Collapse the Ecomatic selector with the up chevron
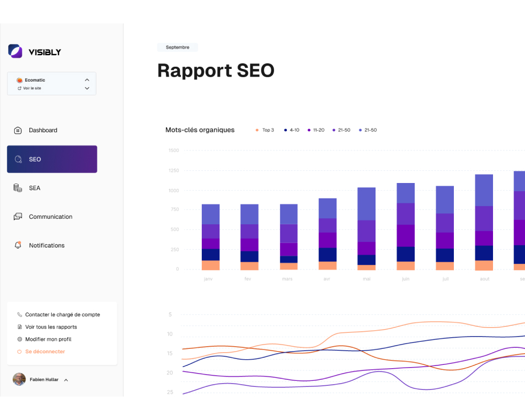 click(87, 80)
